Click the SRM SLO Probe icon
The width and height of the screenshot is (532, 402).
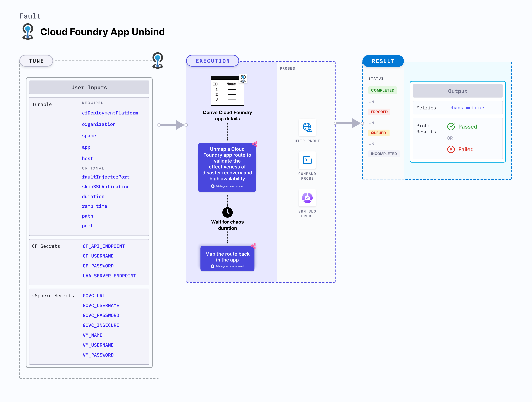(307, 198)
